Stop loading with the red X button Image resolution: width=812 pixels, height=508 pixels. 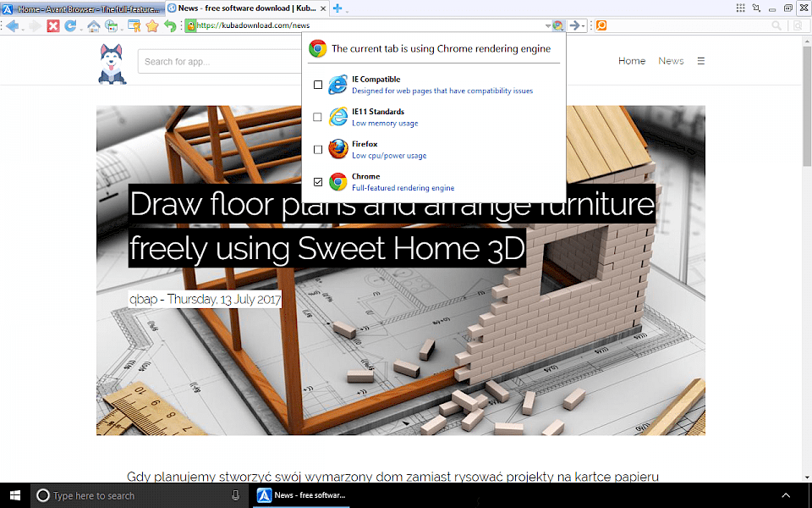52,25
